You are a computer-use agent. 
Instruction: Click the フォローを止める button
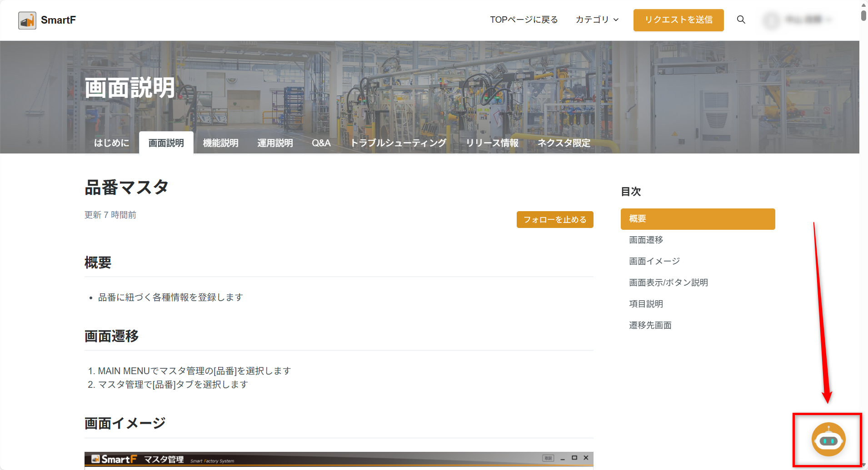(554, 219)
